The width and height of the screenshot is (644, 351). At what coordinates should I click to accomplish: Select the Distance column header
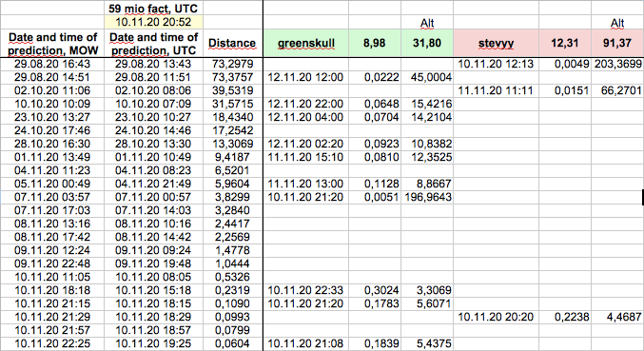pyautogui.click(x=232, y=43)
